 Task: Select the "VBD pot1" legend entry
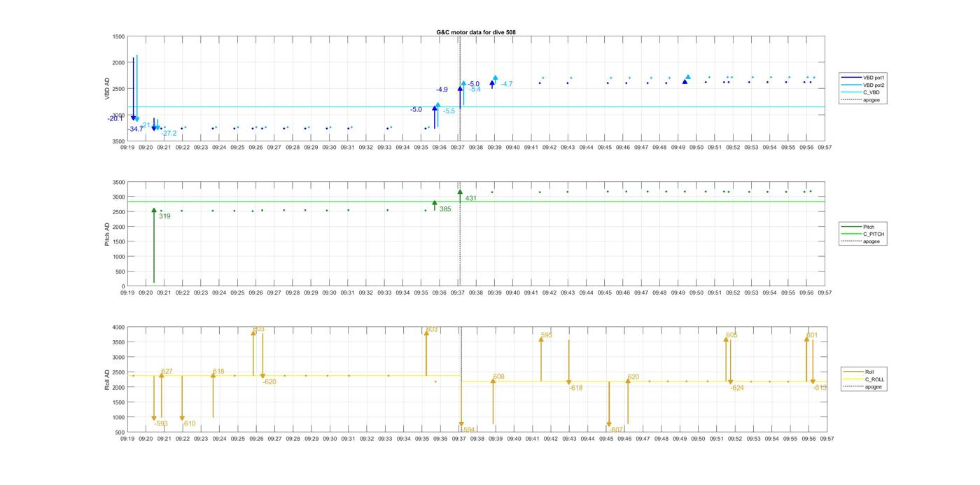point(863,78)
